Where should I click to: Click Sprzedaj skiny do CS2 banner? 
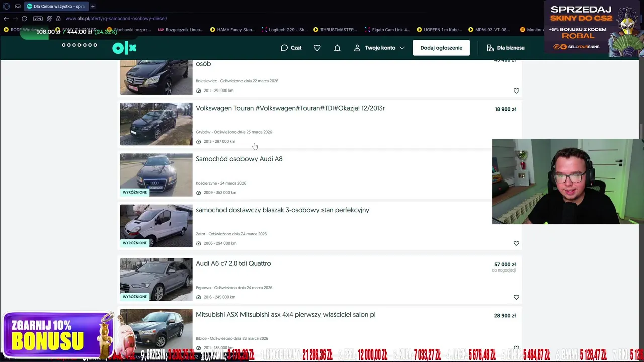click(x=593, y=29)
